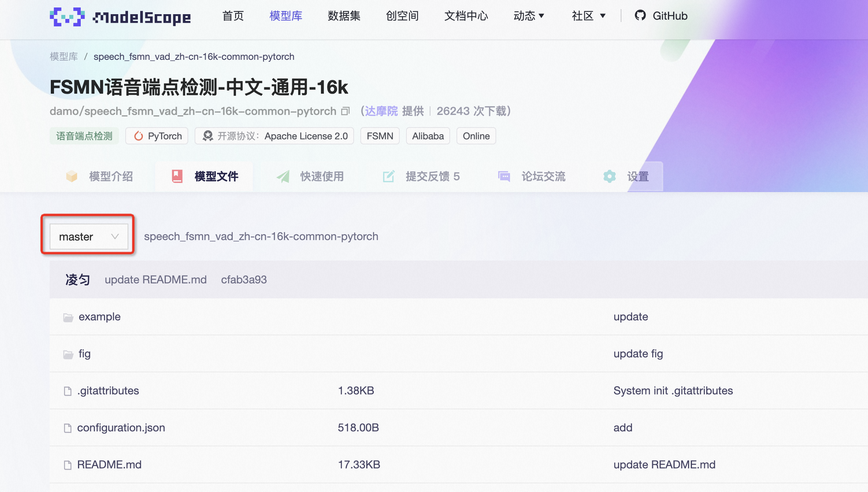The width and height of the screenshot is (868, 492).
Task: Click the ModelScope logo
Action: click(x=68, y=17)
